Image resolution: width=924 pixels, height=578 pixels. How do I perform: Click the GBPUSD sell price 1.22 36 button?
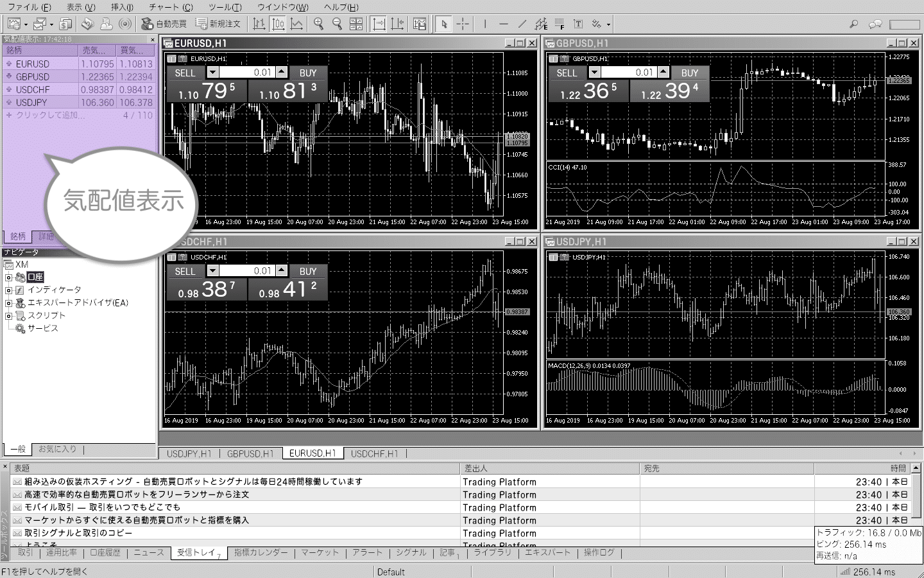(588, 91)
